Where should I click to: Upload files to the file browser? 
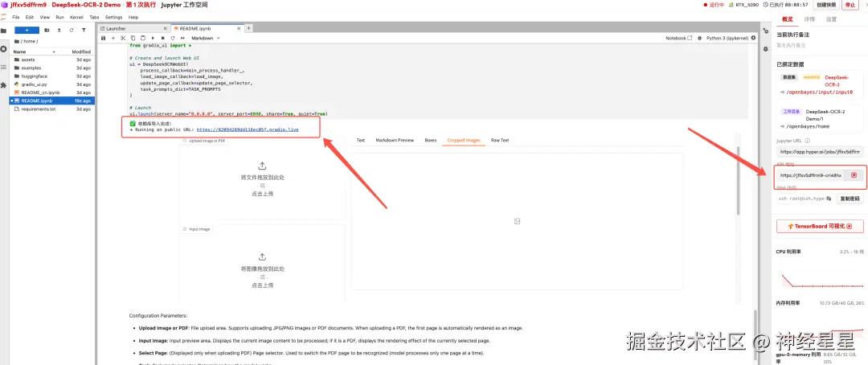tap(59, 30)
